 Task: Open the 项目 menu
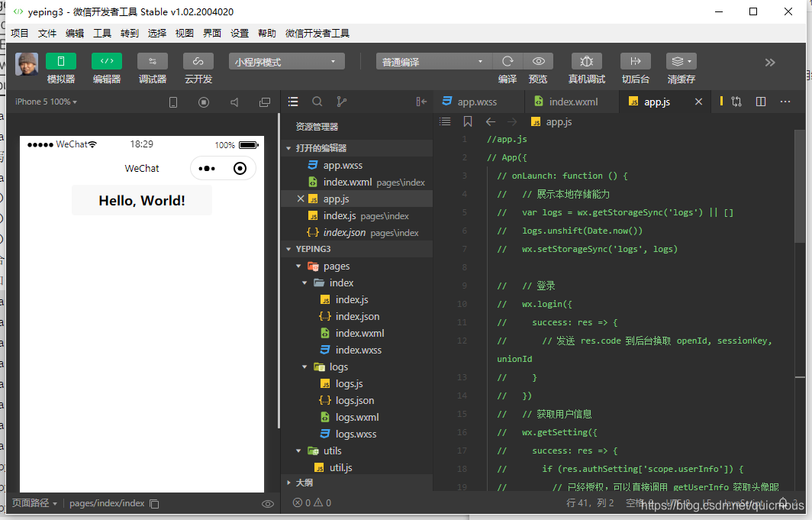pos(20,34)
